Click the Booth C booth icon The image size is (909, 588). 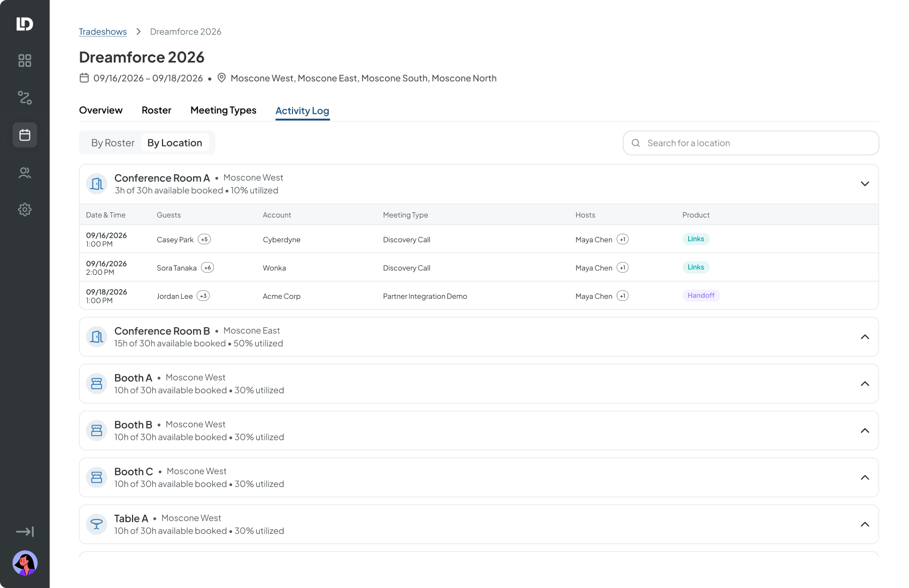(x=97, y=477)
